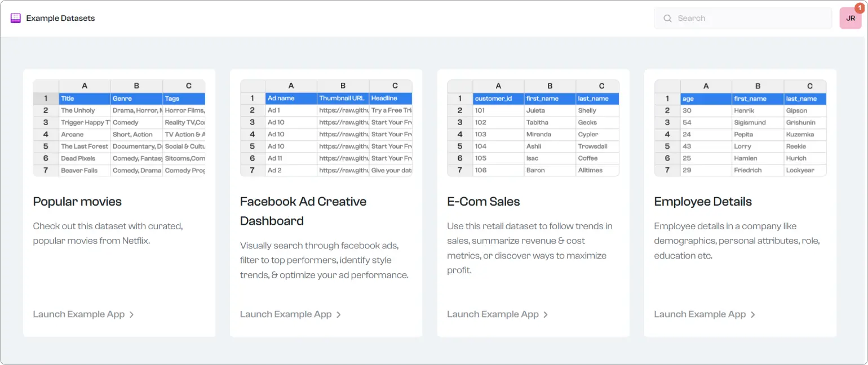The height and width of the screenshot is (365, 868).
Task: Open the JR profile avatar
Action: (850, 18)
